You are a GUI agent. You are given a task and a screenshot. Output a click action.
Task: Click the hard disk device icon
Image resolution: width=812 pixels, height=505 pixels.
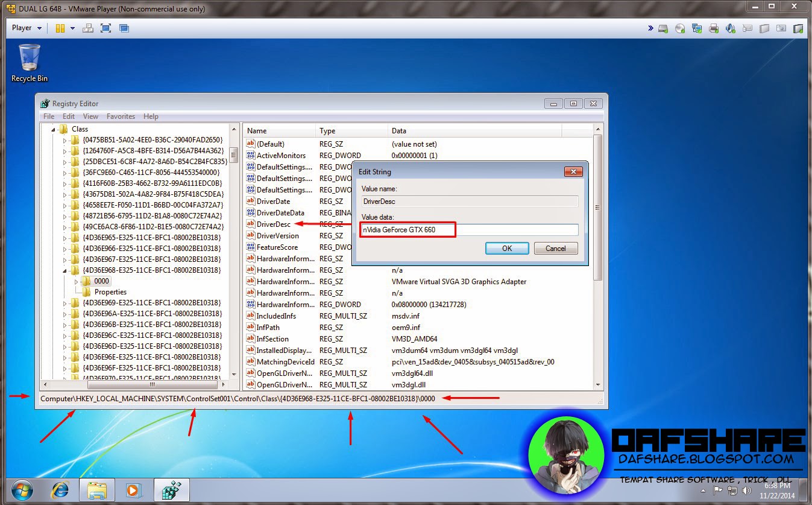click(x=663, y=28)
